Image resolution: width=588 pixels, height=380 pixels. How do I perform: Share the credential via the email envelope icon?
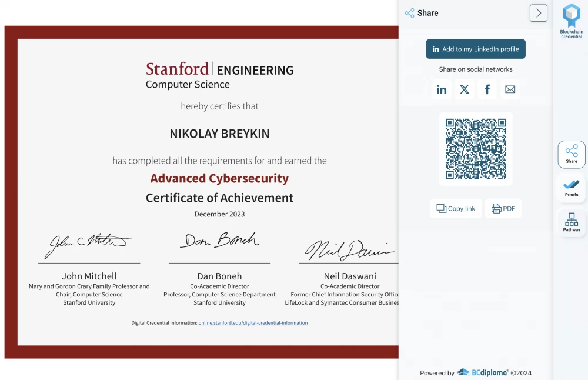click(x=510, y=89)
